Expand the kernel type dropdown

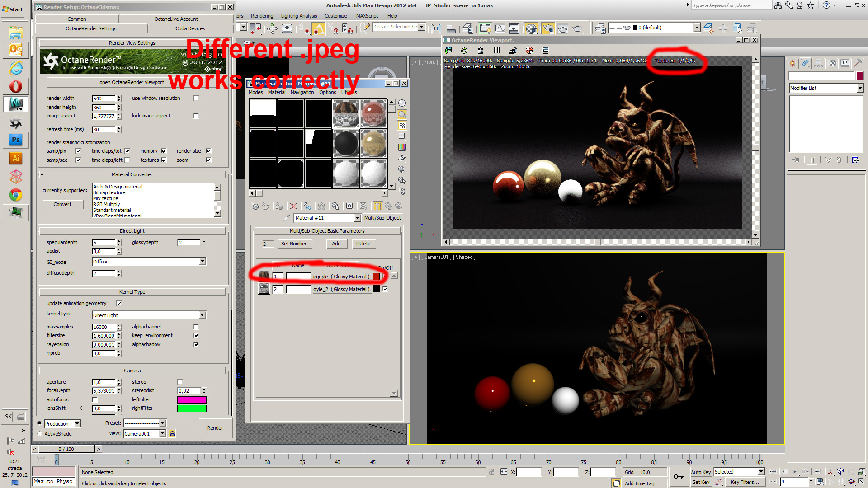(202, 315)
